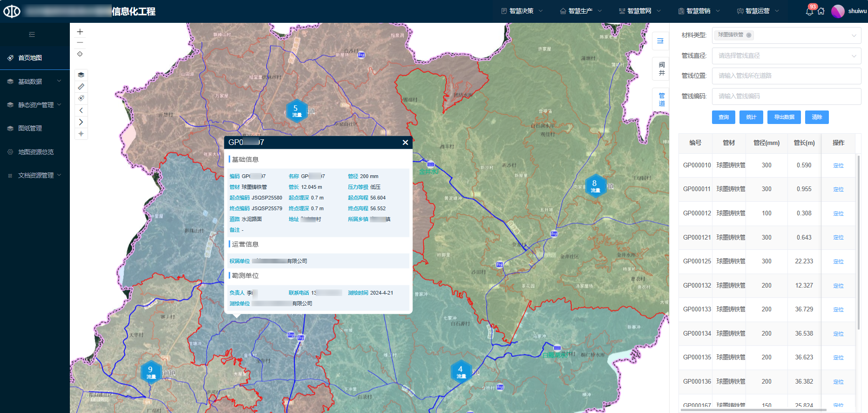
Task: Collapse the left sidebar menu icon
Action: [x=32, y=34]
